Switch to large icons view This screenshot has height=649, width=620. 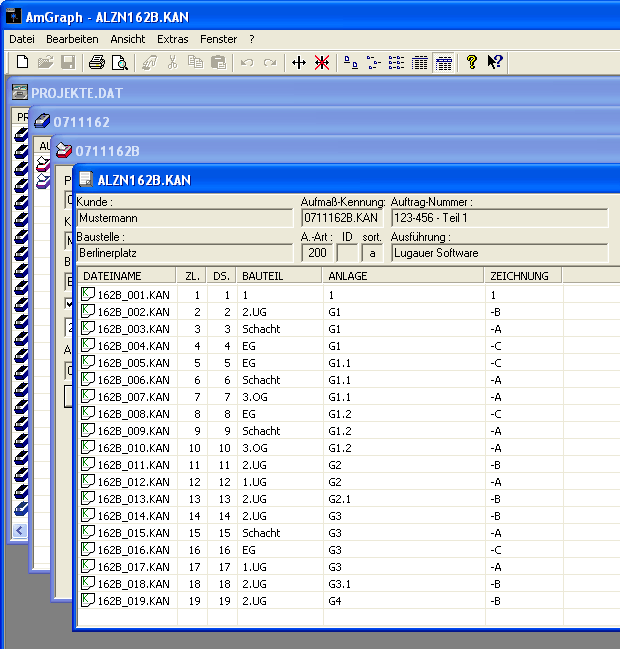click(351, 62)
